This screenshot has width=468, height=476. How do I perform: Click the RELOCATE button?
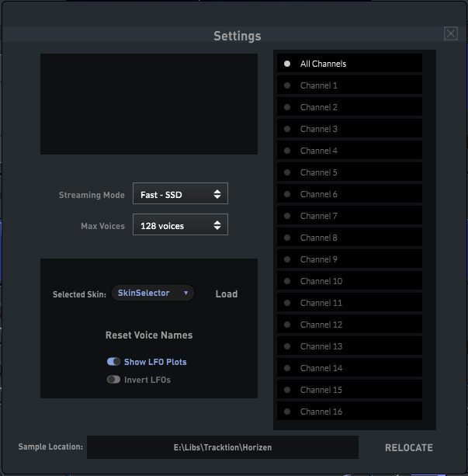click(409, 448)
